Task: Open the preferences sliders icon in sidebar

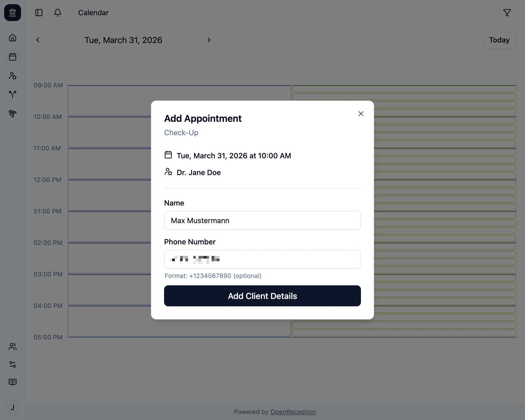Action: click(x=13, y=364)
